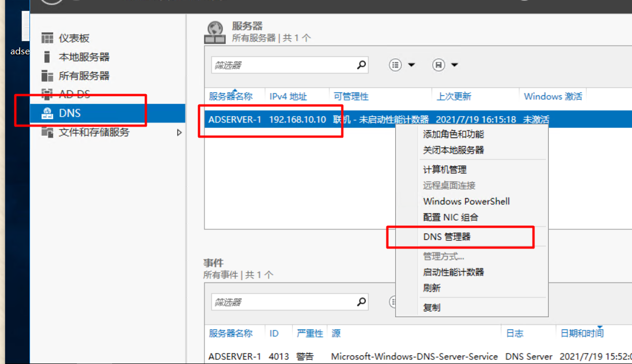632x364 pixels.
Task: Sort by 服务器名称 column in servers list
Action: click(231, 96)
